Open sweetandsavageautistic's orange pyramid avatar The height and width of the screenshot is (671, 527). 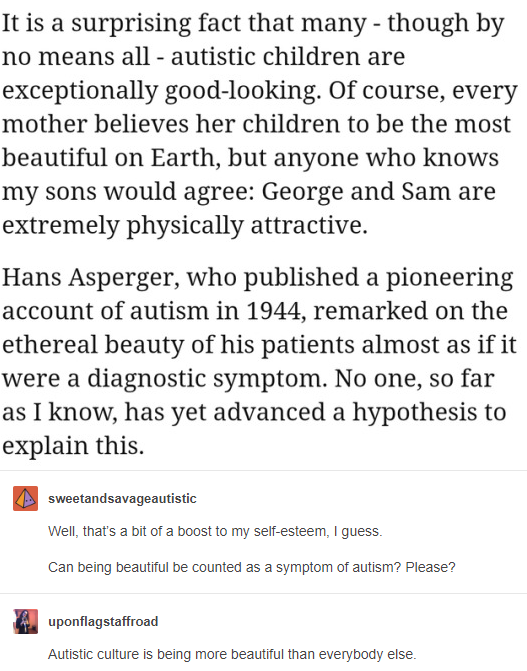click(x=25, y=498)
